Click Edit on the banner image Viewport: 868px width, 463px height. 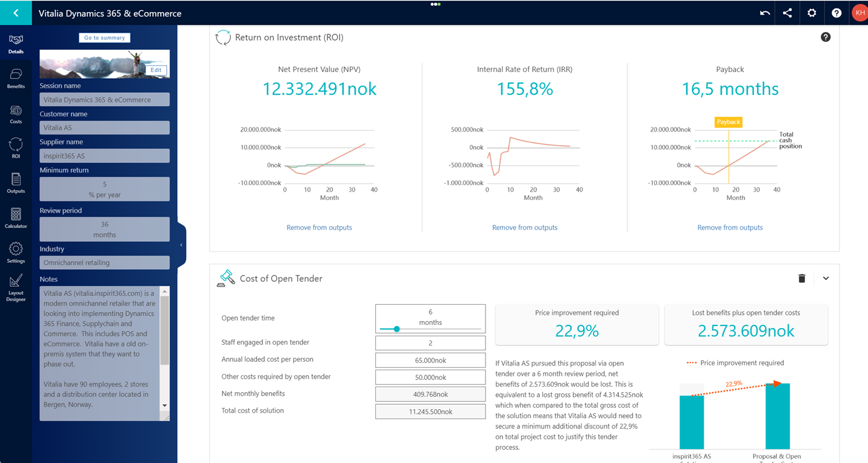156,70
